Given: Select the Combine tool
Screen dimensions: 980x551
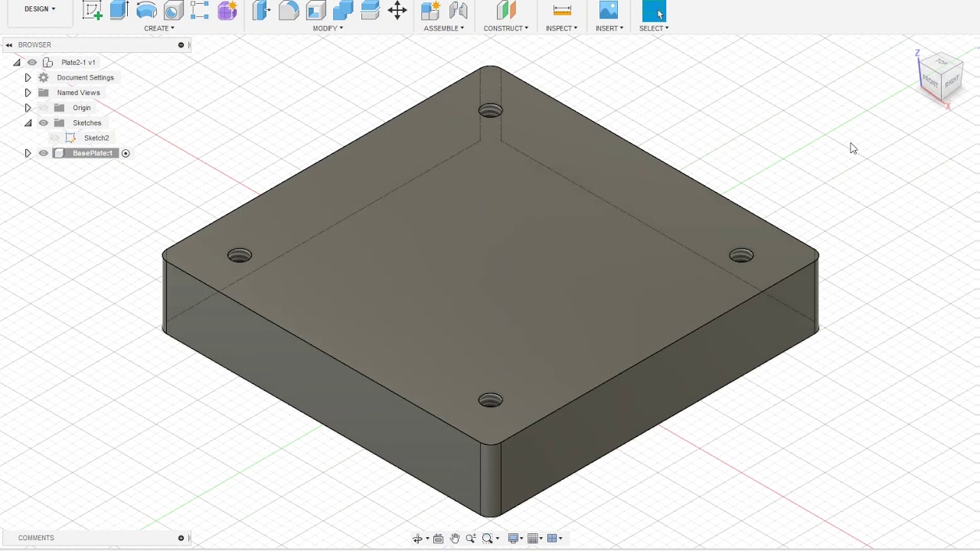Looking at the screenshot, I should [343, 10].
